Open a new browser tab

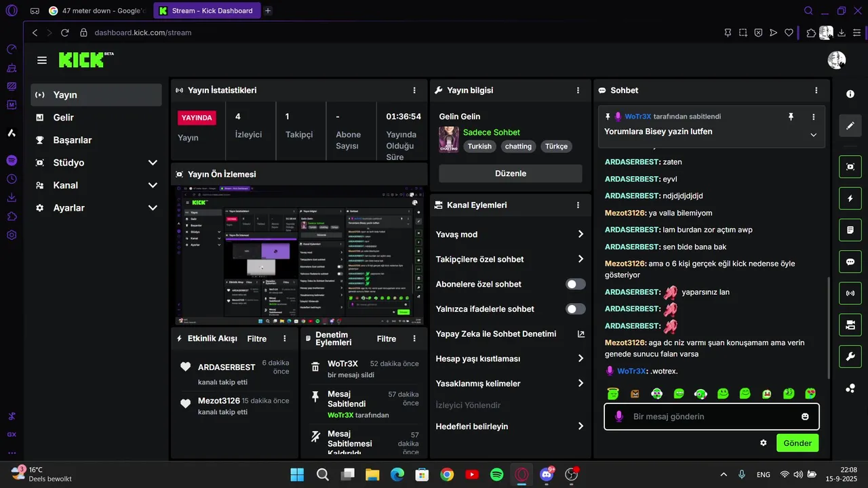pyautogui.click(x=268, y=11)
